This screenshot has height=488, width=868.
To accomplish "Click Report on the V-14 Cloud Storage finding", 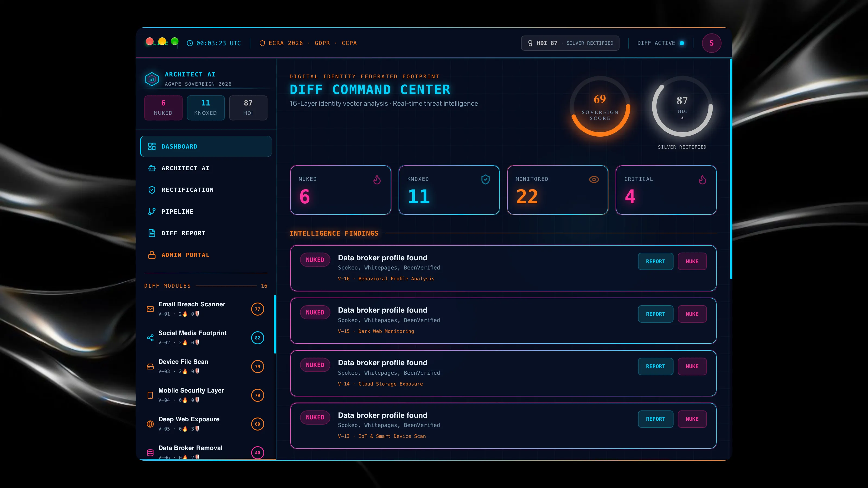I will coord(655,367).
